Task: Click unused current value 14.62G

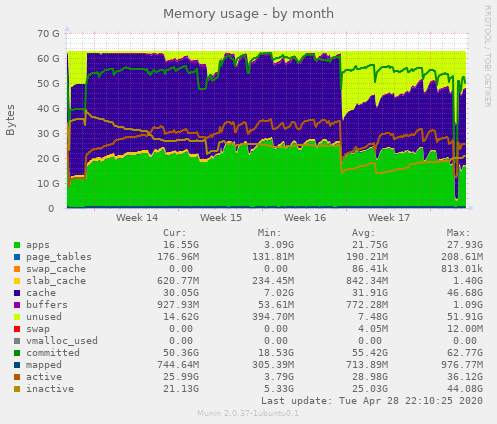Action: [181, 317]
